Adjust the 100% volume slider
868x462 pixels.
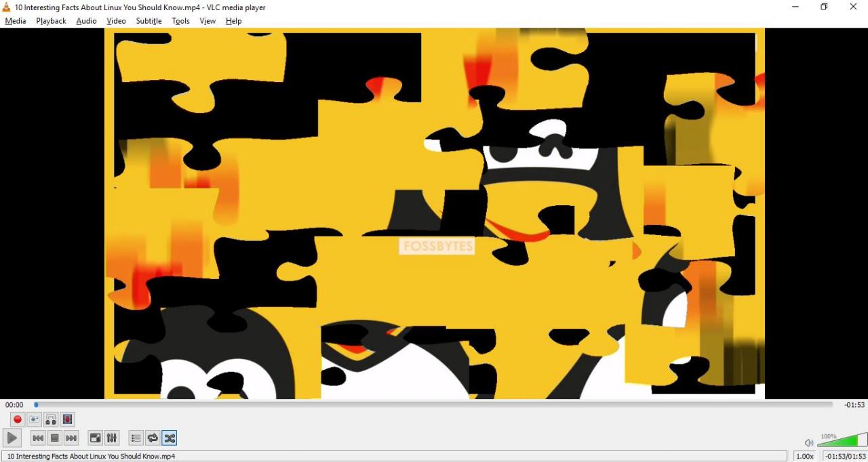(x=842, y=440)
